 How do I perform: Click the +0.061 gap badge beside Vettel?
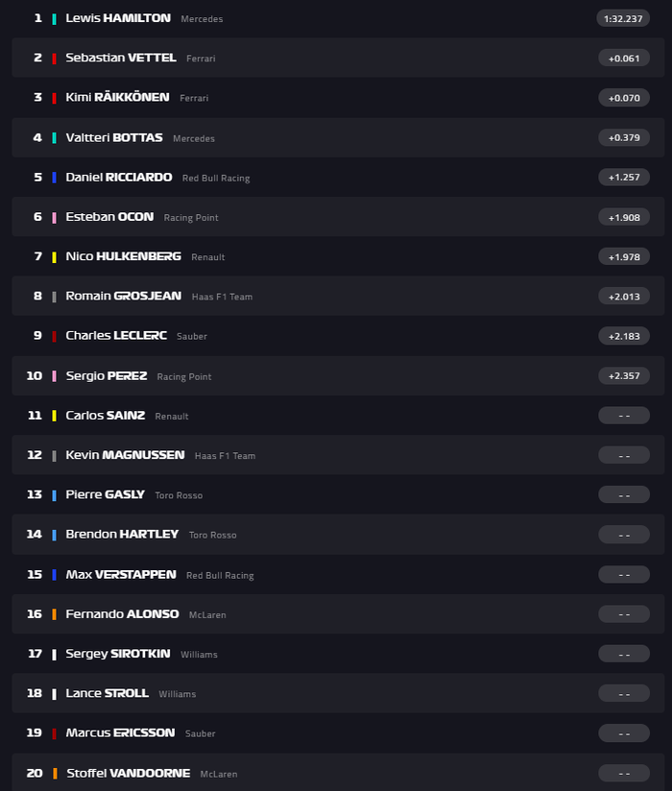pos(625,58)
